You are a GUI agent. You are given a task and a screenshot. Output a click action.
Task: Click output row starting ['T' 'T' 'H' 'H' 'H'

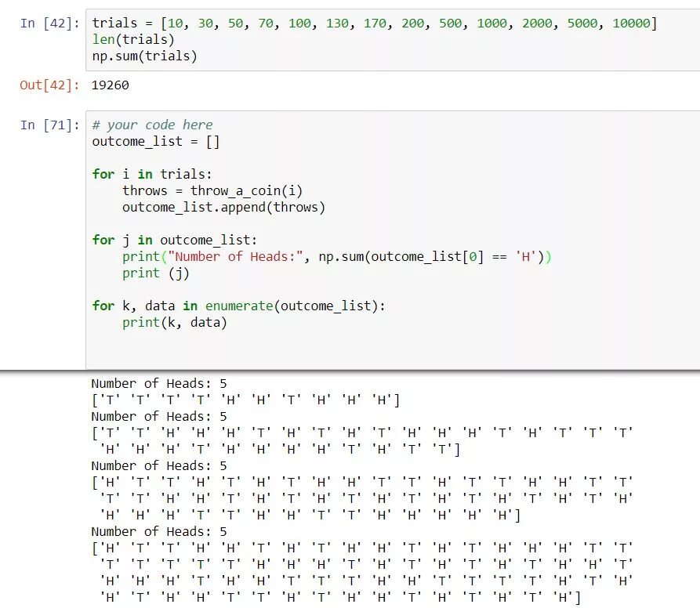[x=362, y=432]
